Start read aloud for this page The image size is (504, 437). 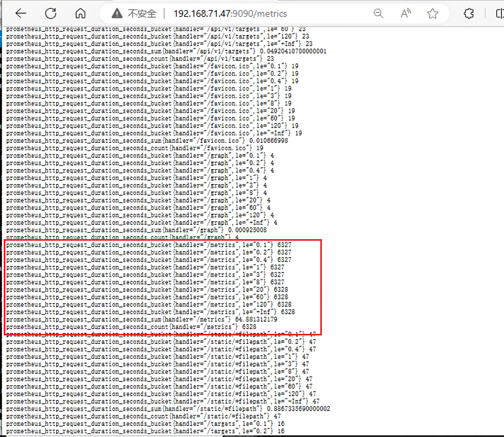[406, 14]
